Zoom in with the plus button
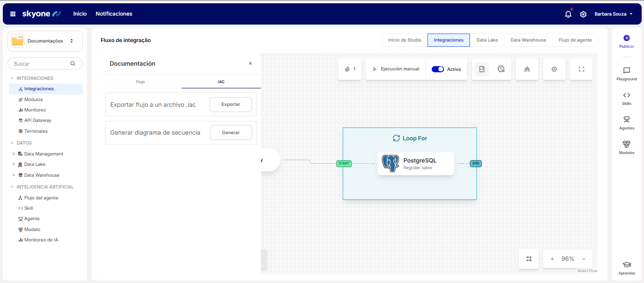 coord(552,259)
